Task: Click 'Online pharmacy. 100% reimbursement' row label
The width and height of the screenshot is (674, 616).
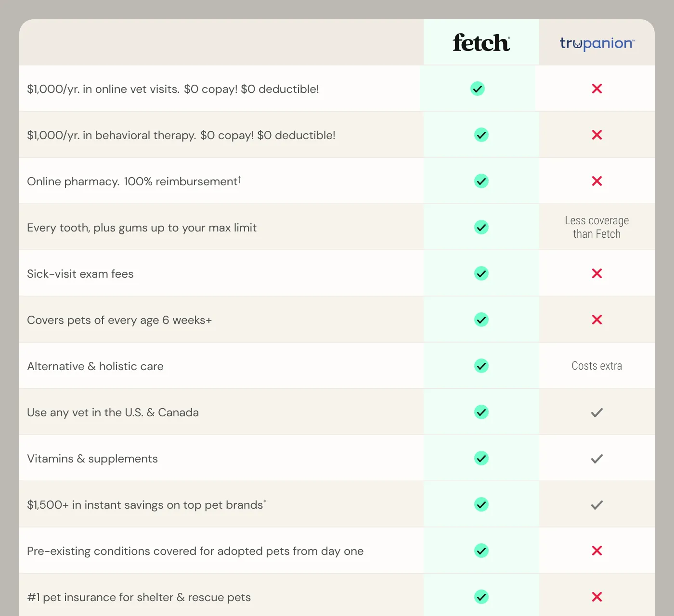Action: [134, 181]
